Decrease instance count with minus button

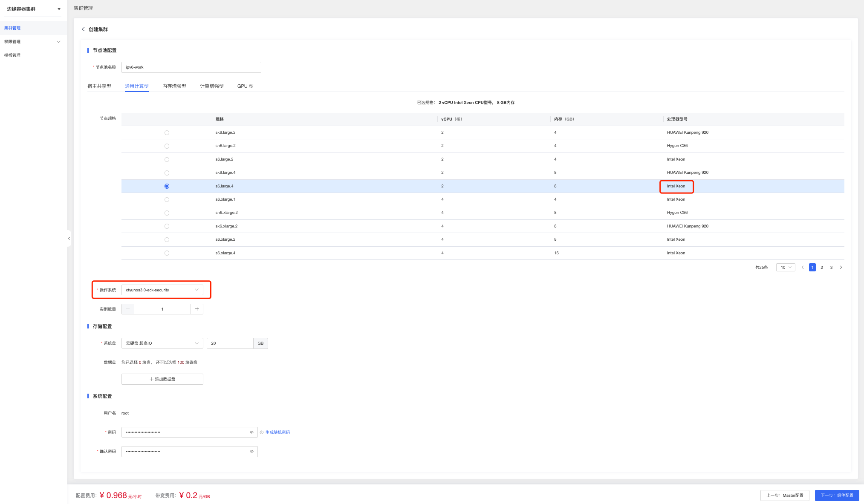[127, 309]
